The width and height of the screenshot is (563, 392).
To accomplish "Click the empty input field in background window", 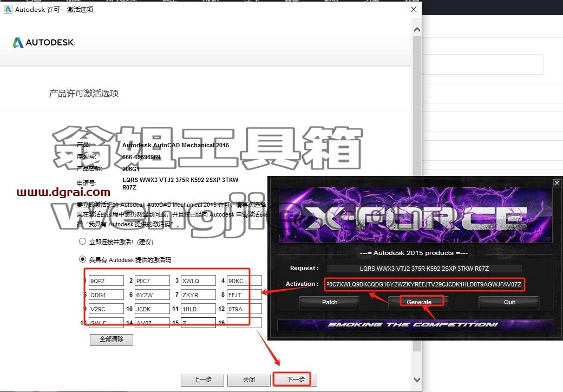I will 483,64.
